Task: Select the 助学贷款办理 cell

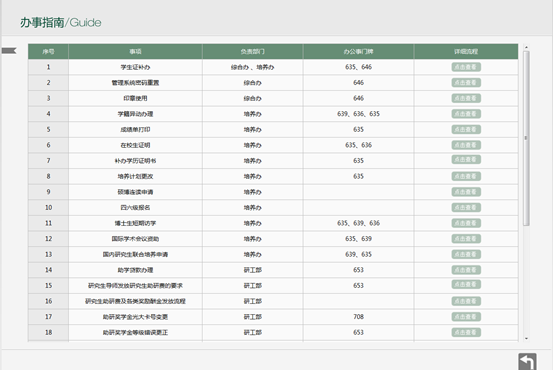Action: [x=135, y=270]
